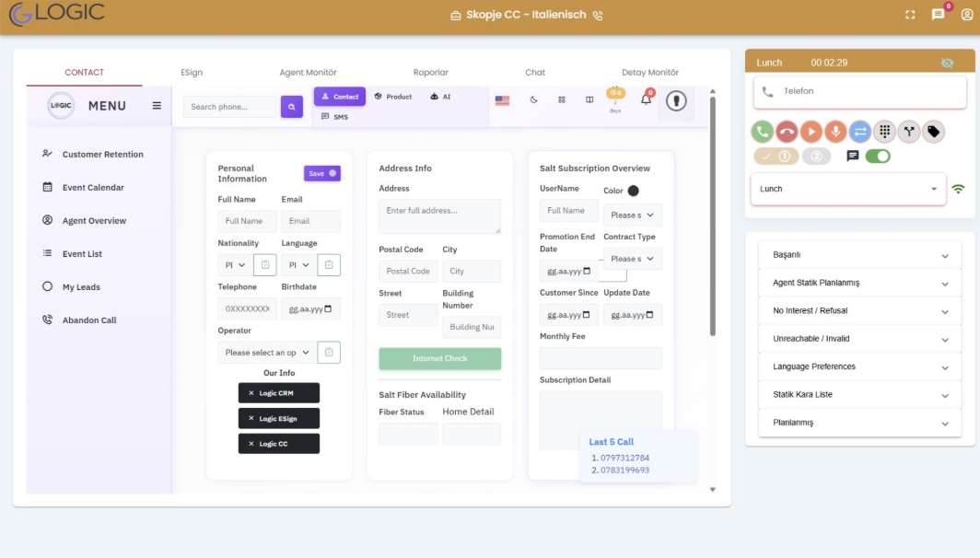980x558 pixels.
Task: Switch language via the US flag icon
Action: click(503, 99)
